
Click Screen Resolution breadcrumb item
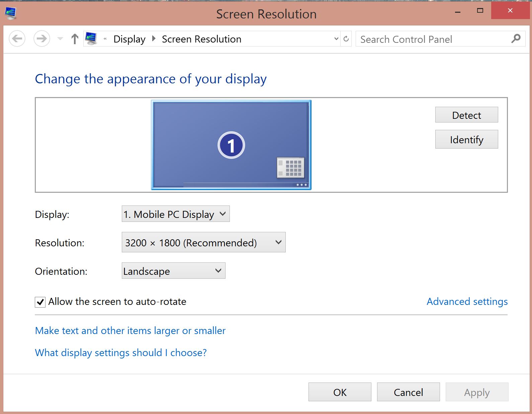click(x=201, y=39)
